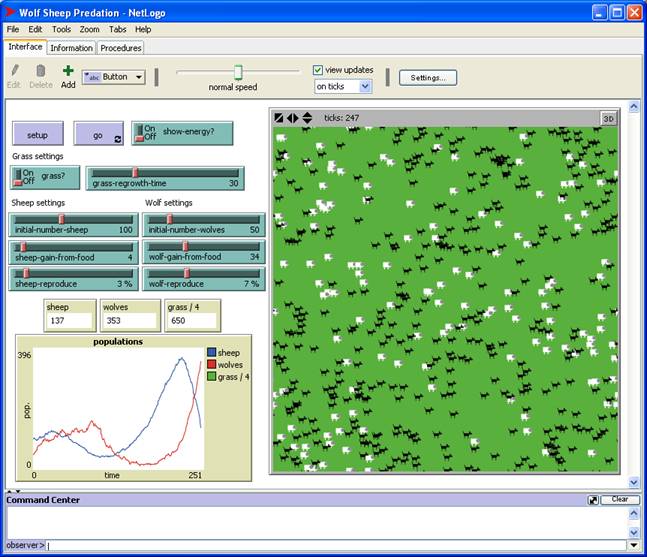Viewport: 647px width, 557px height.
Task: Click the wolf-gain-from-food slider
Action: pyautogui.click(x=204, y=252)
